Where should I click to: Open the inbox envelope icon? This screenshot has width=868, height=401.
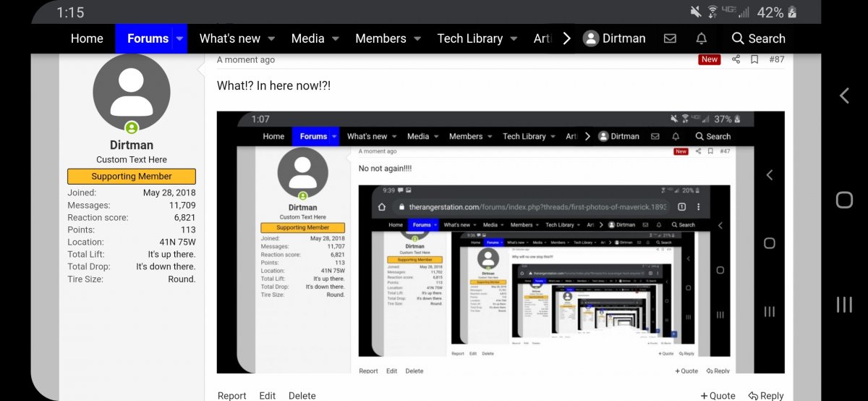click(x=670, y=38)
